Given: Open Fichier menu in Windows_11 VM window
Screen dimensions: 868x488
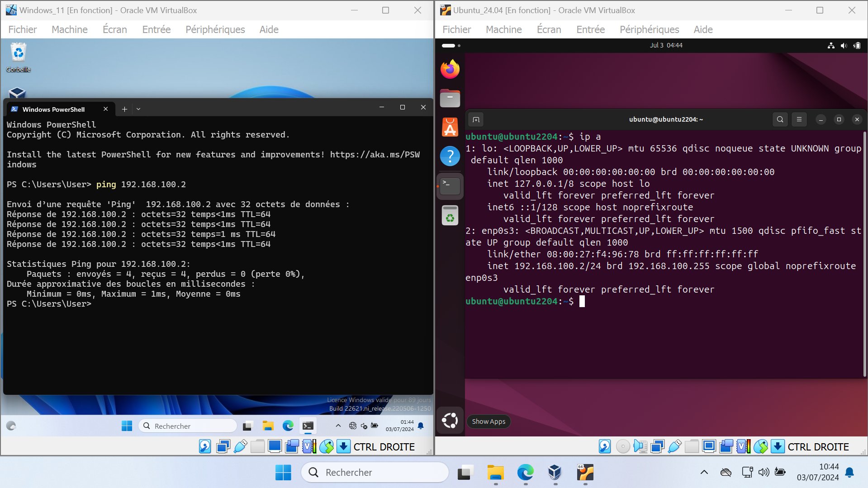Looking at the screenshot, I should click(x=23, y=29).
